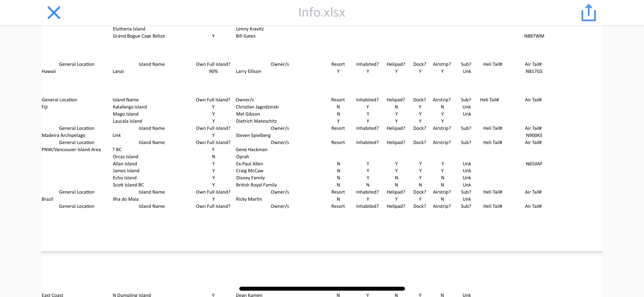The width and height of the screenshot is (644, 297).
Task: Select the 'James Island' cell
Action: tap(126, 171)
